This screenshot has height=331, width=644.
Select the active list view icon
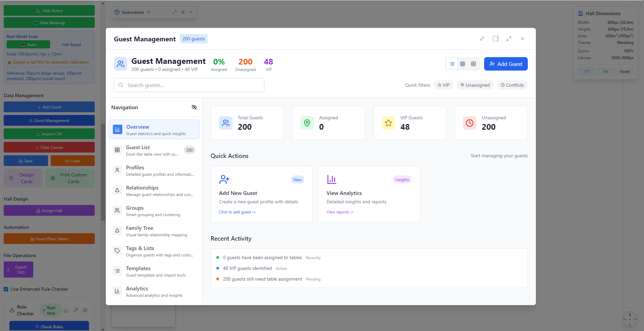pyautogui.click(x=452, y=64)
